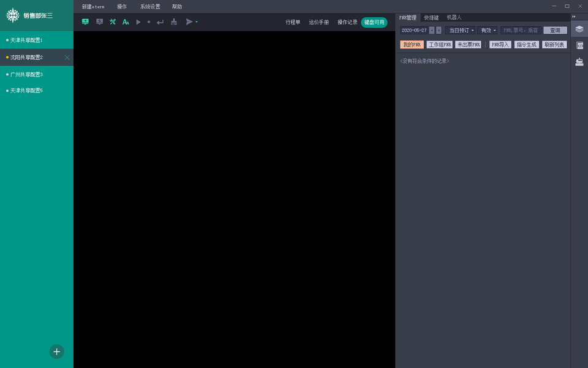Click the paper plane send icon
This screenshot has width=588, height=368.
tap(189, 22)
